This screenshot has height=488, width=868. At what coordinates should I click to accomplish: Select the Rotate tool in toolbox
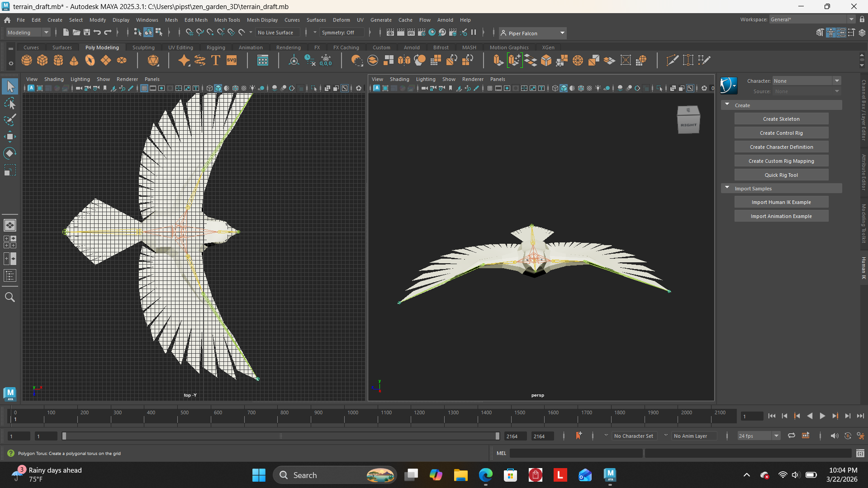click(x=10, y=153)
